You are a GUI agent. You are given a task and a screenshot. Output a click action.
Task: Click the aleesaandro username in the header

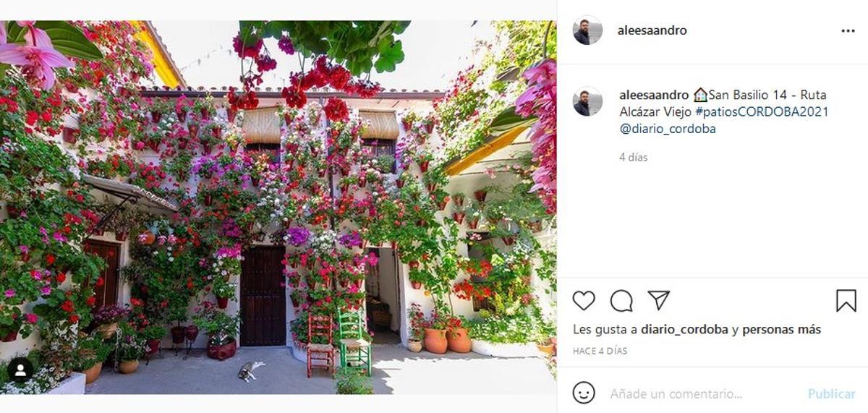coord(652,30)
